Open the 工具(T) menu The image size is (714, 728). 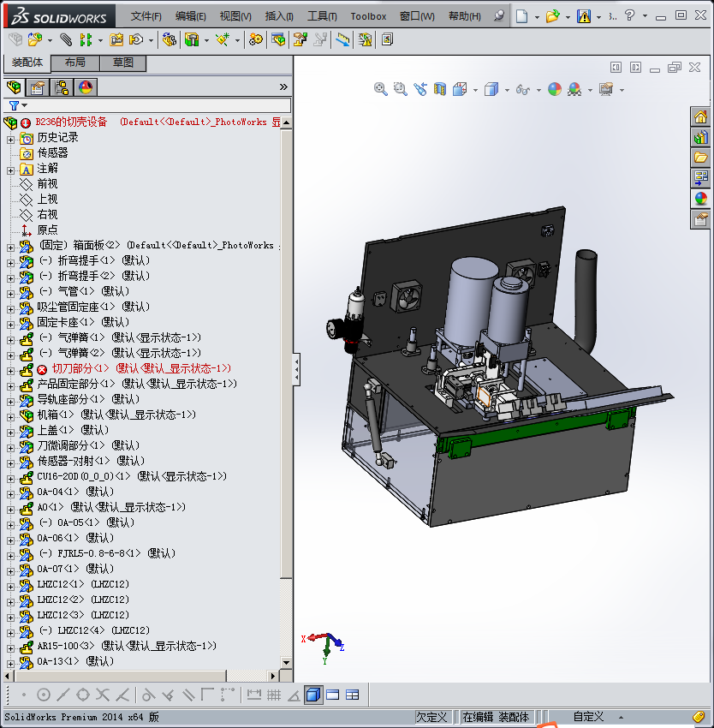point(322,16)
